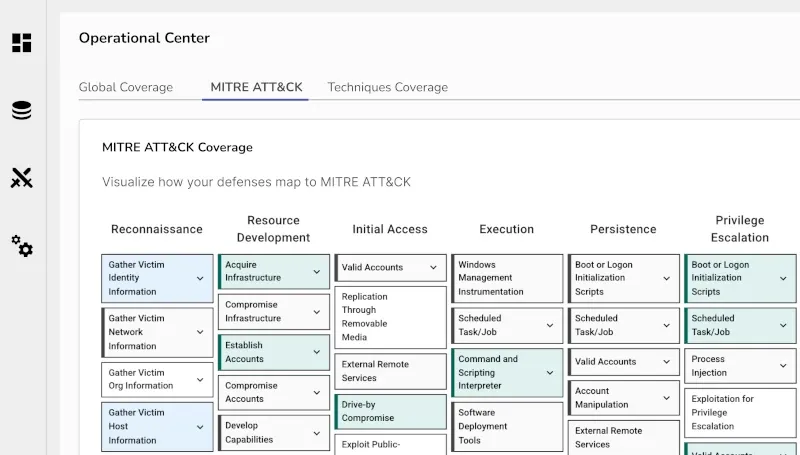
Task: Click the Resource Development column heading
Action: (273, 229)
